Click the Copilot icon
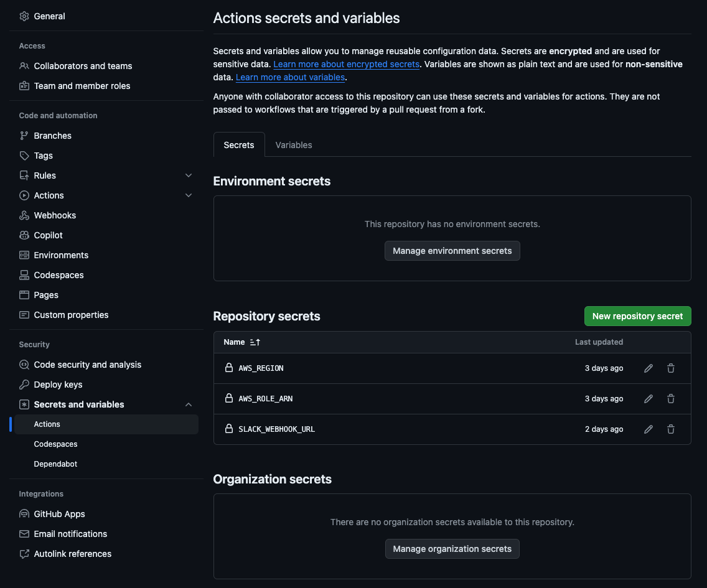 pyautogui.click(x=24, y=235)
